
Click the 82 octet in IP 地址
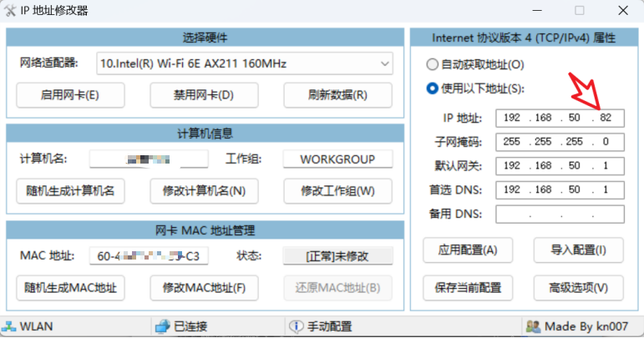[x=606, y=118]
